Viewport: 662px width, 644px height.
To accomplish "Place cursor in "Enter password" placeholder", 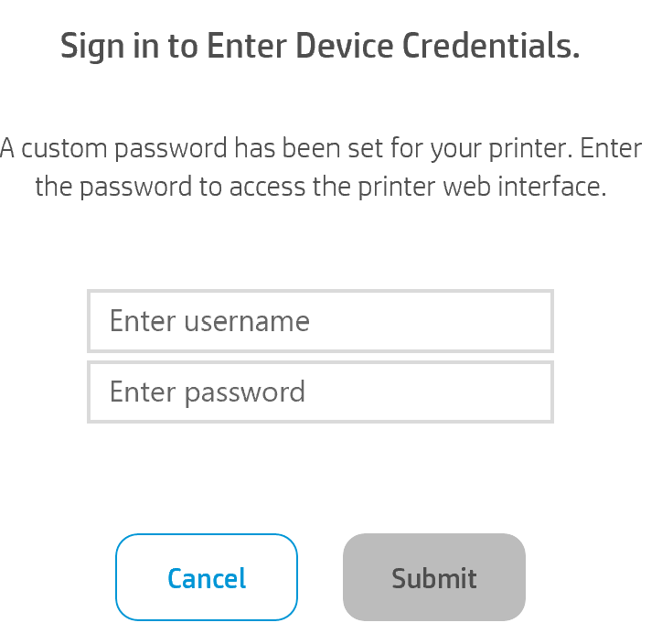I will click(208, 392).
